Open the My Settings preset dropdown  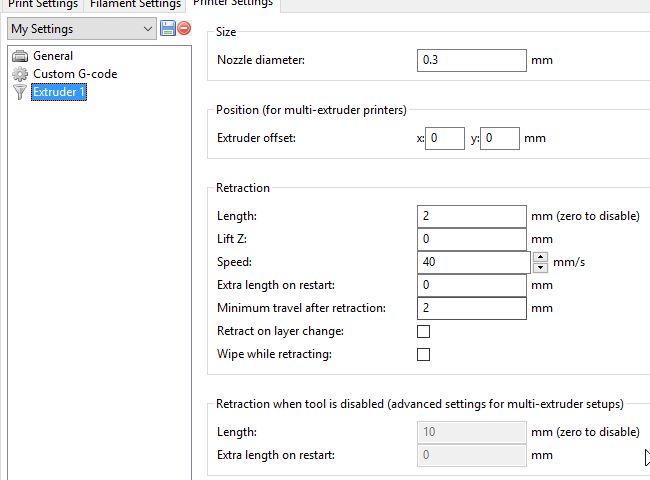[x=82, y=29]
